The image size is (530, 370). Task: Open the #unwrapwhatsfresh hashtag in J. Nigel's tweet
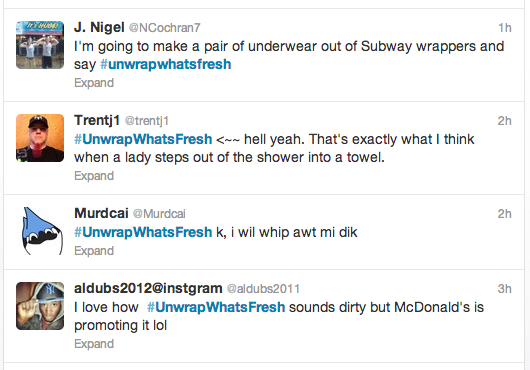166,64
